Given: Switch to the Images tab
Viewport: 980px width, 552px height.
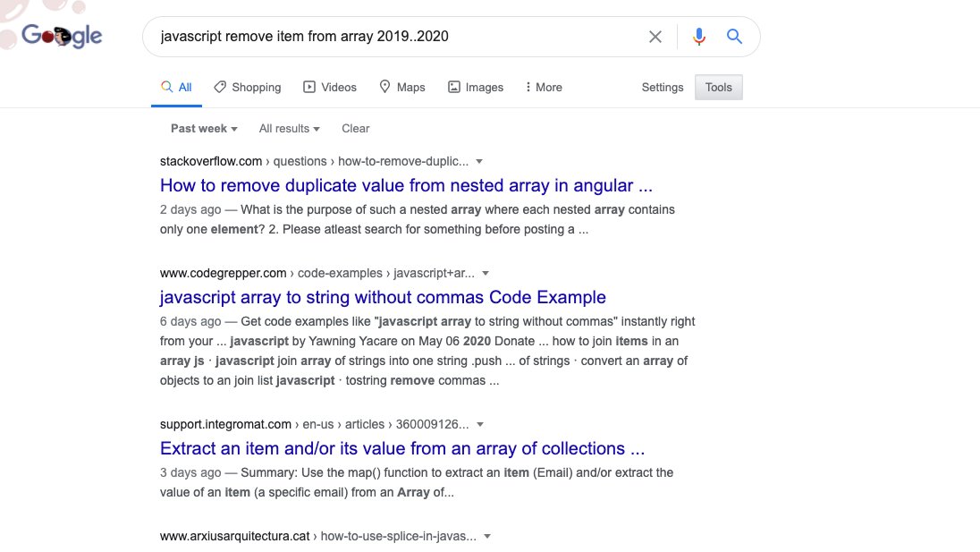Looking at the screenshot, I should 476,88.
